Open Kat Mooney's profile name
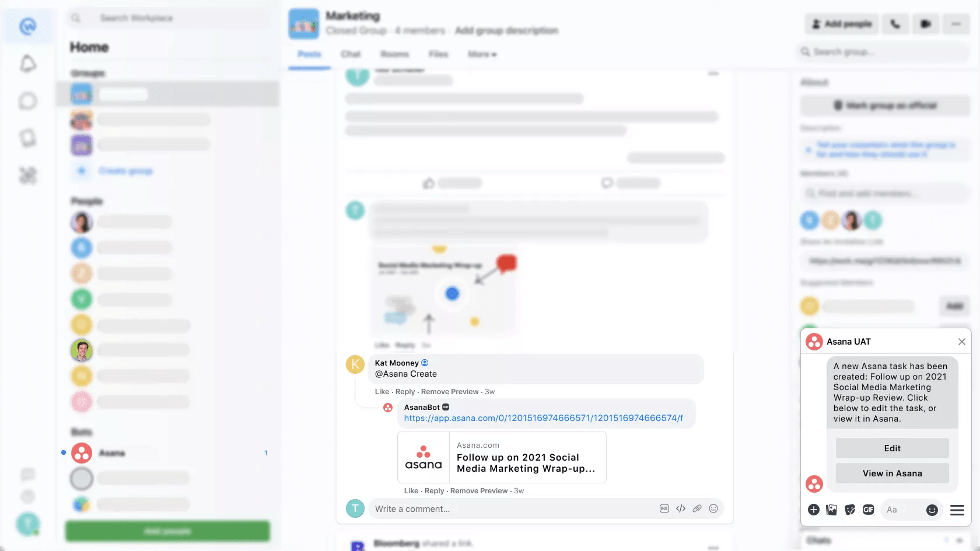The image size is (980, 551). point(397,363)
